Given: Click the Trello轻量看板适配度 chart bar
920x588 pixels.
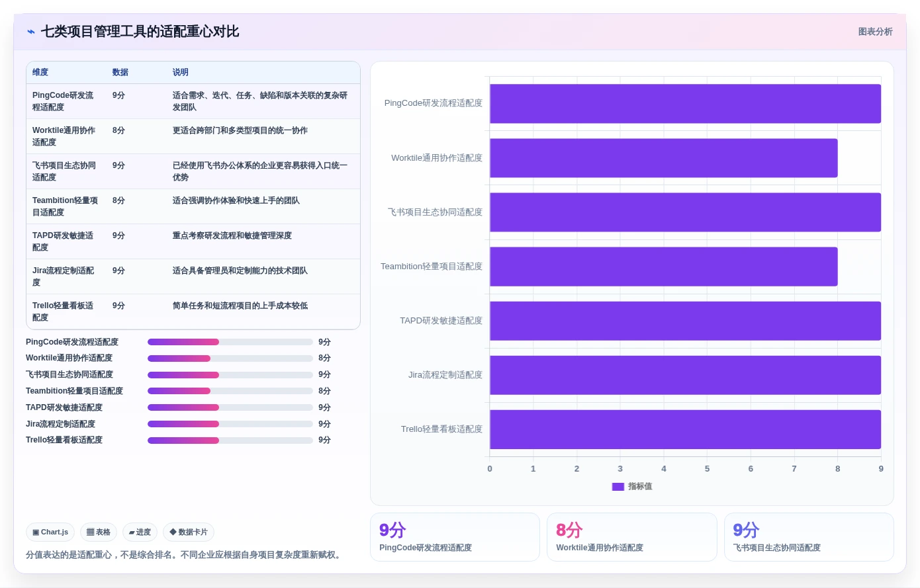Looking at the screenshot, I should pyautogui.click(x=685, y=429).
